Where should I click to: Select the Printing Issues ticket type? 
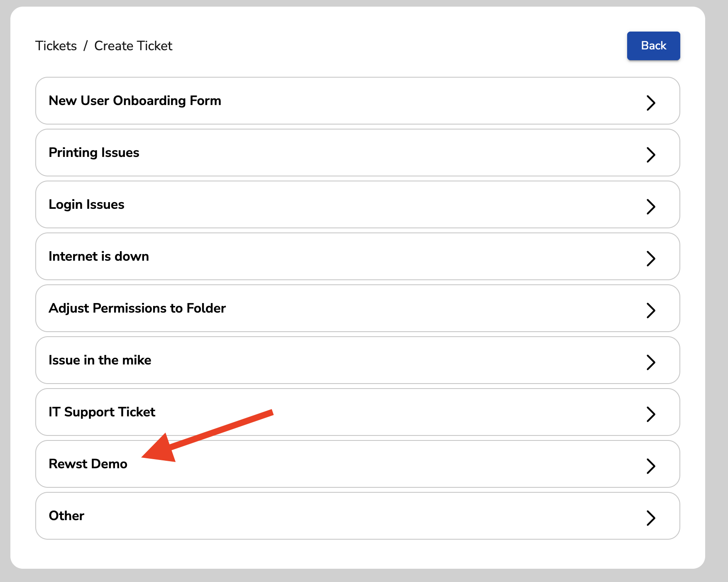[x=94, y=152]
